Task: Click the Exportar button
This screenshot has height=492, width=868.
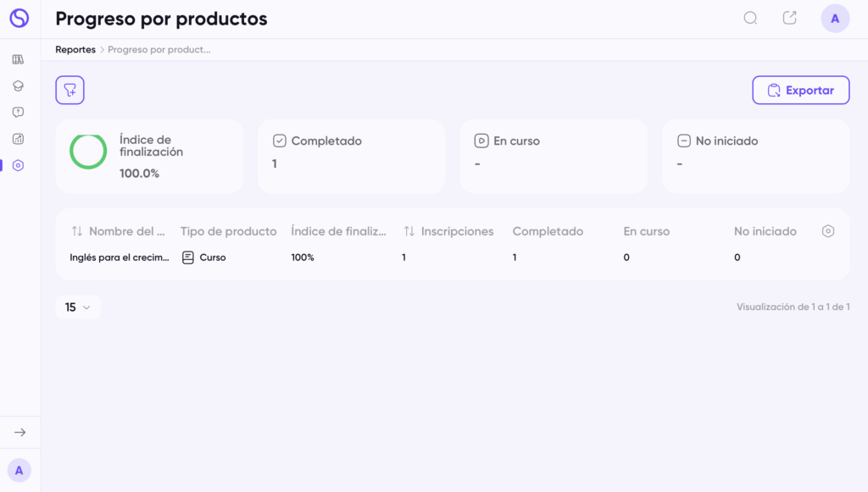Action: click(800, 90)
